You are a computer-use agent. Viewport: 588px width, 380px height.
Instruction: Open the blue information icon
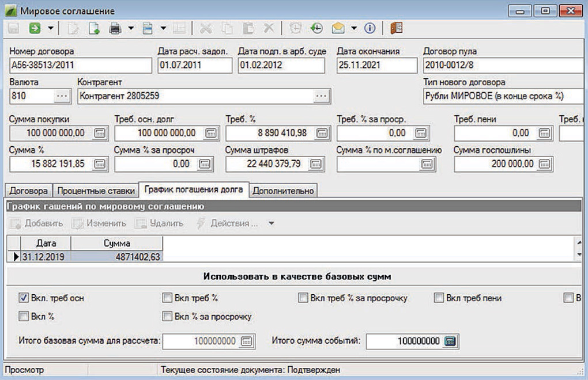point(370,28)
